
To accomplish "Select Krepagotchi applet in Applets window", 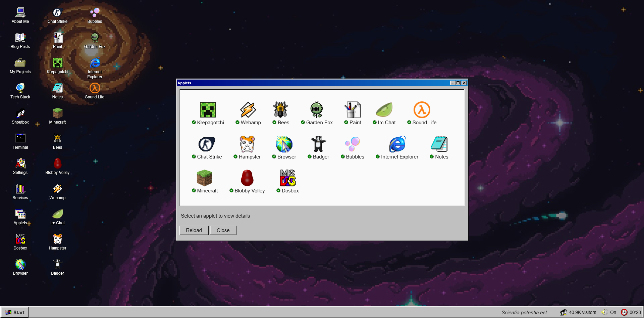I will coord(208,113).
